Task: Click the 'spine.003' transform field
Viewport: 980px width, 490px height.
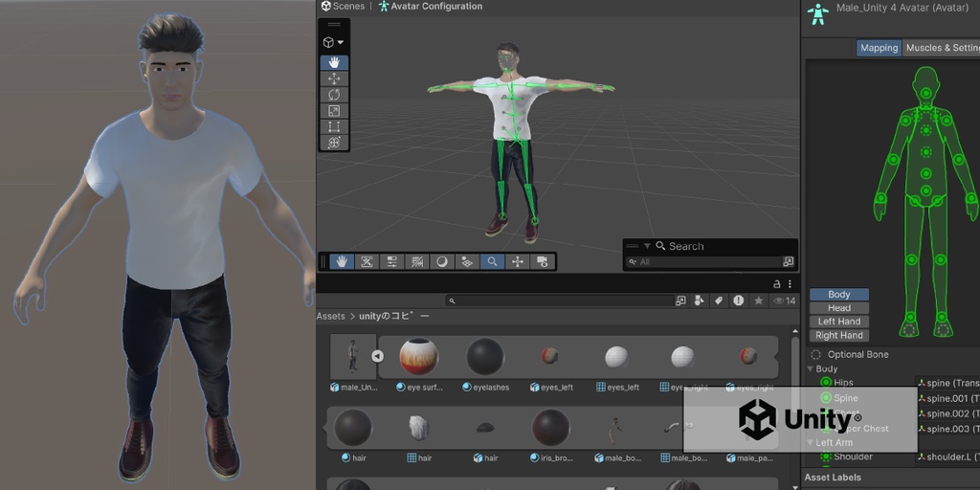Action: point(947,429)
